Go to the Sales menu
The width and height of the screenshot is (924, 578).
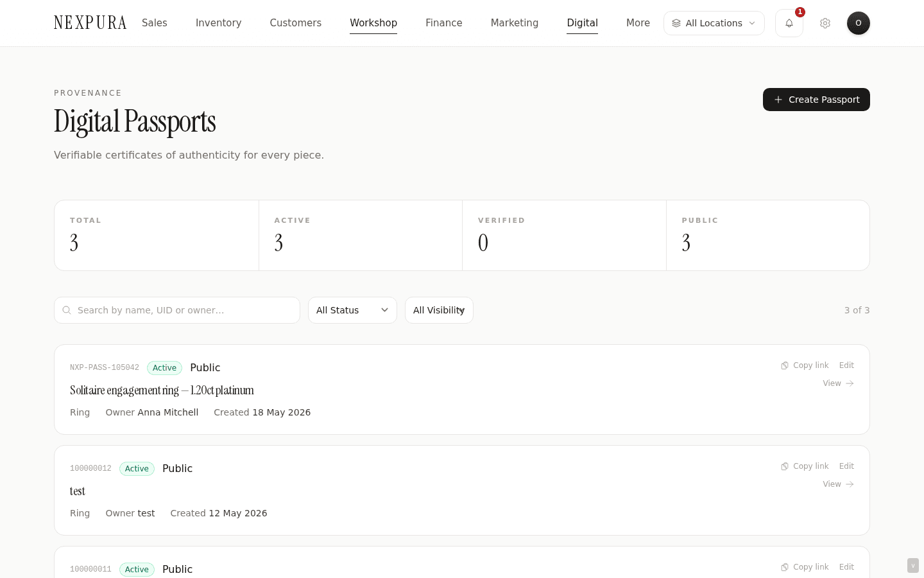point(155,23)
